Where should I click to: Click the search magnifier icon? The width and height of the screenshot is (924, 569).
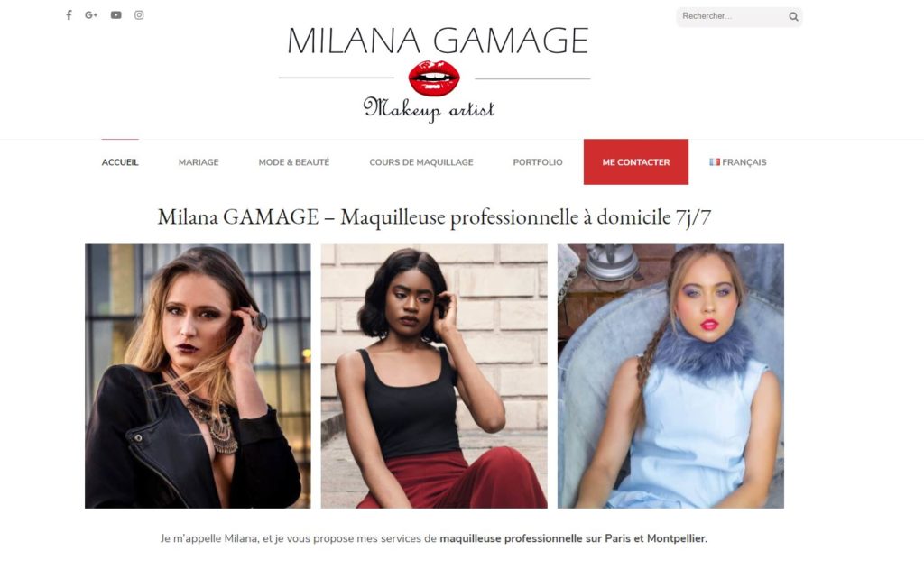click(x=793, y=16)
